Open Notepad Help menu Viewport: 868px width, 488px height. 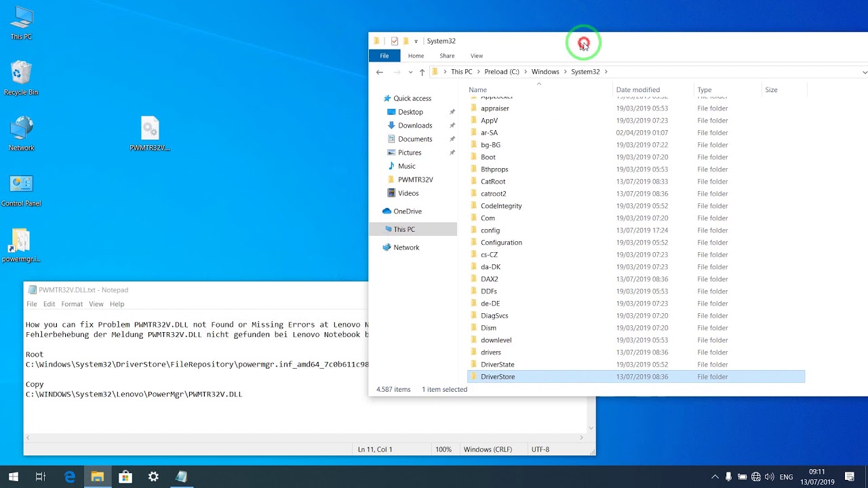pos(117,304)
